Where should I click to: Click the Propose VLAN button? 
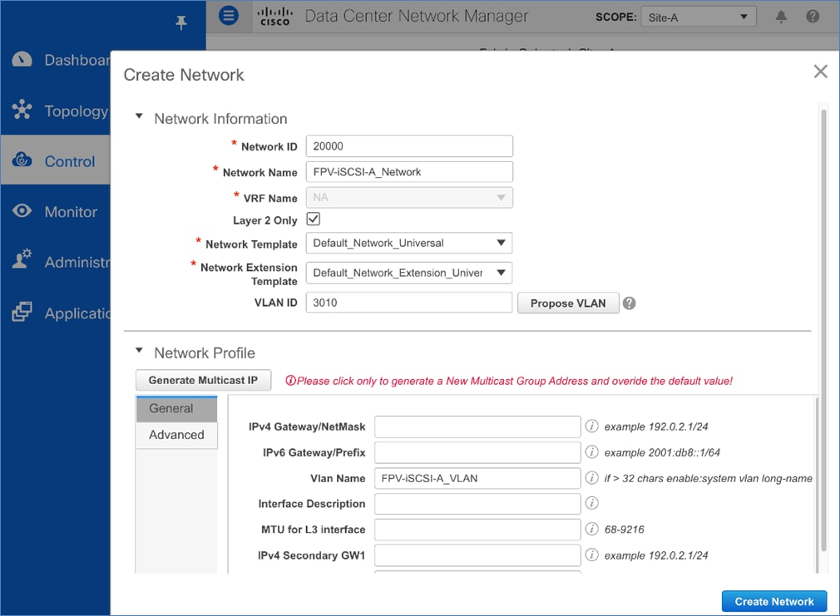(x=568, y=303)
